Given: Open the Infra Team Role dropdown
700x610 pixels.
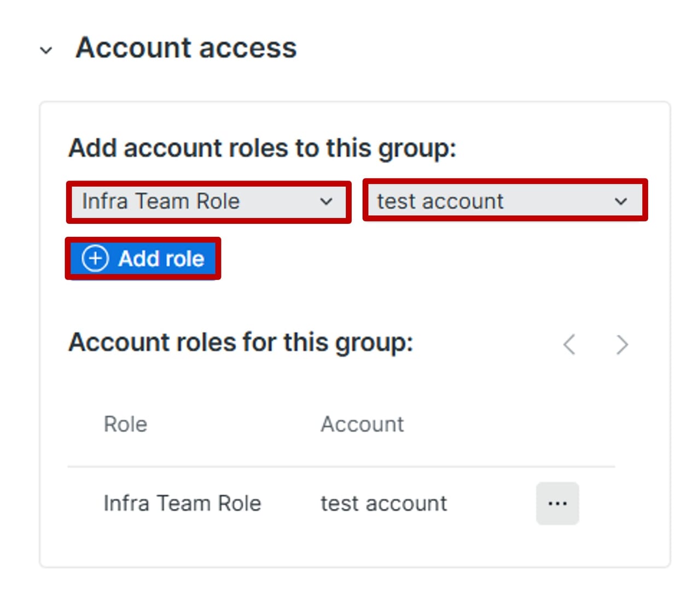Looking at the screenshot, I should tap(208, 202).
